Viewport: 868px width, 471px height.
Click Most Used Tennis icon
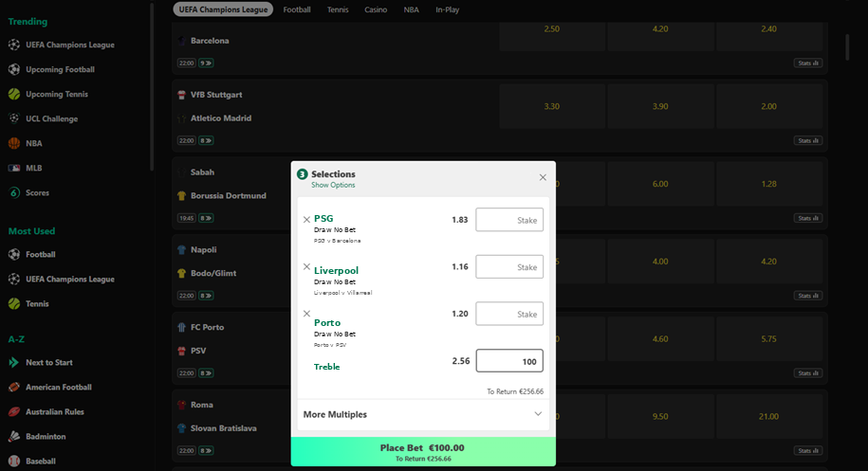[x=14, y=303]
